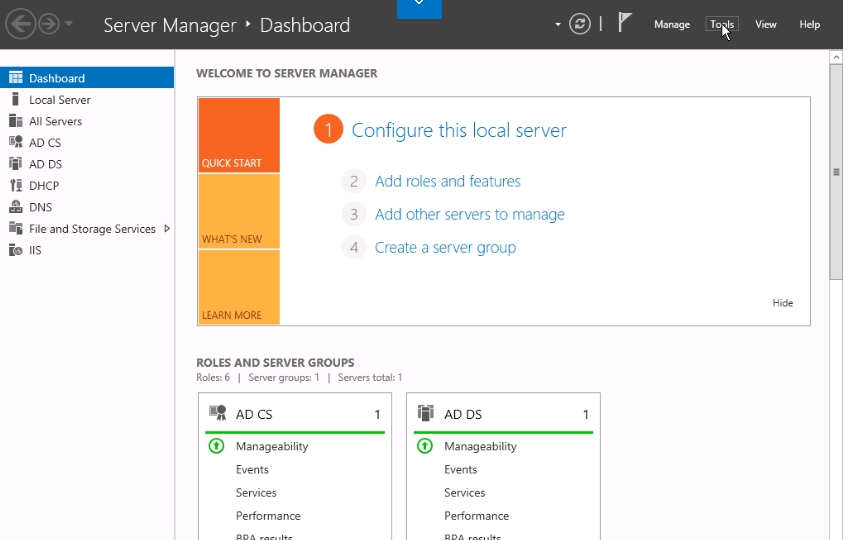Open navigation history dropdown beside forward arrow
848x540 pixels.
[x=69, y=23]
